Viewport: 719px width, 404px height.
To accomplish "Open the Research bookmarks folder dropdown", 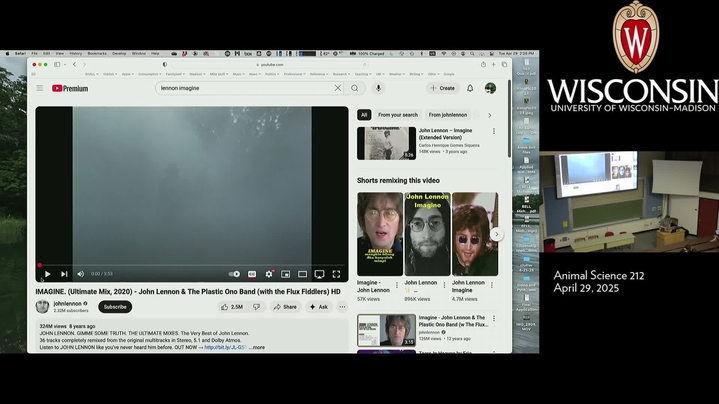I will (341, 74).
